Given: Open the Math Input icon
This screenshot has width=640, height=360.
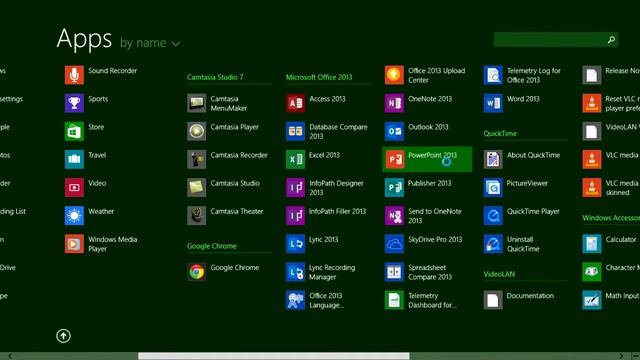Looking at the screenshot, I should (592, 300).
